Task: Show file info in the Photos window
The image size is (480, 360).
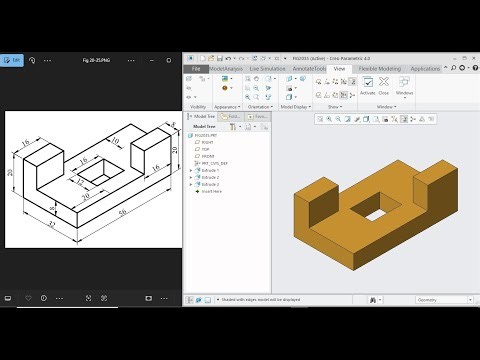Action: coord(44,298)
